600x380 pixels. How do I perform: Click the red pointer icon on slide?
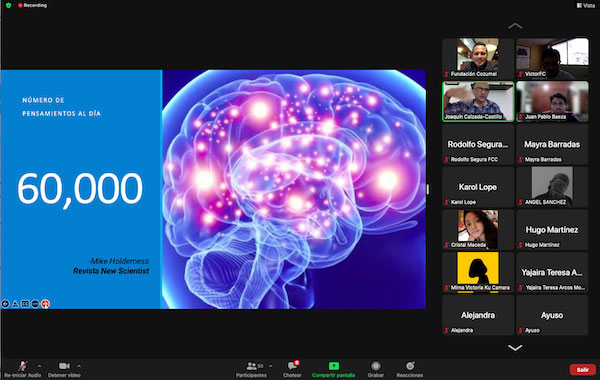click(45, 304)
